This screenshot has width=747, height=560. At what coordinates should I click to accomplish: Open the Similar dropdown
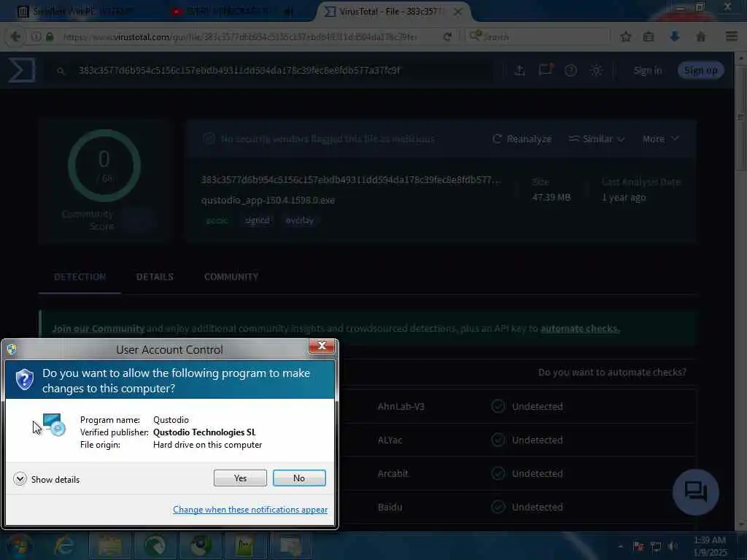[597, 139]
